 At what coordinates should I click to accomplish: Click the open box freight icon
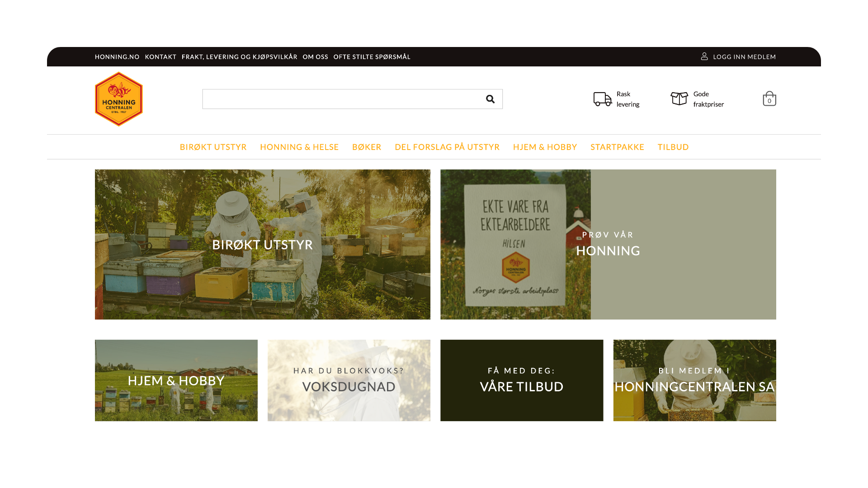click(679, 98)
